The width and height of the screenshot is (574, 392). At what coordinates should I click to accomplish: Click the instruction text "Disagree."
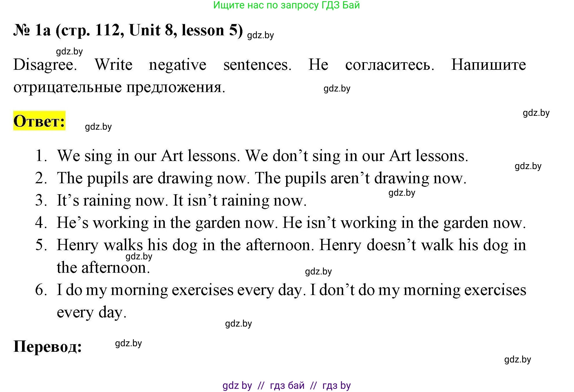tap(45, 65)
